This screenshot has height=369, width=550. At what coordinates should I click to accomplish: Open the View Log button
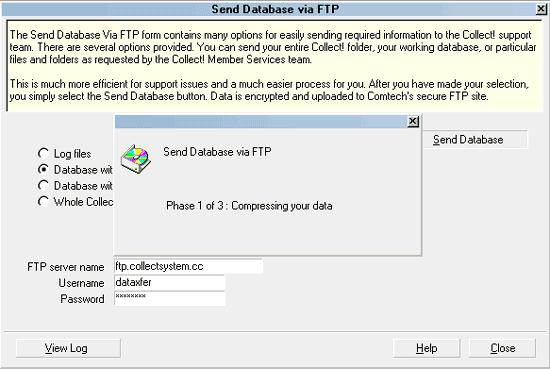(x=68, y=348)
